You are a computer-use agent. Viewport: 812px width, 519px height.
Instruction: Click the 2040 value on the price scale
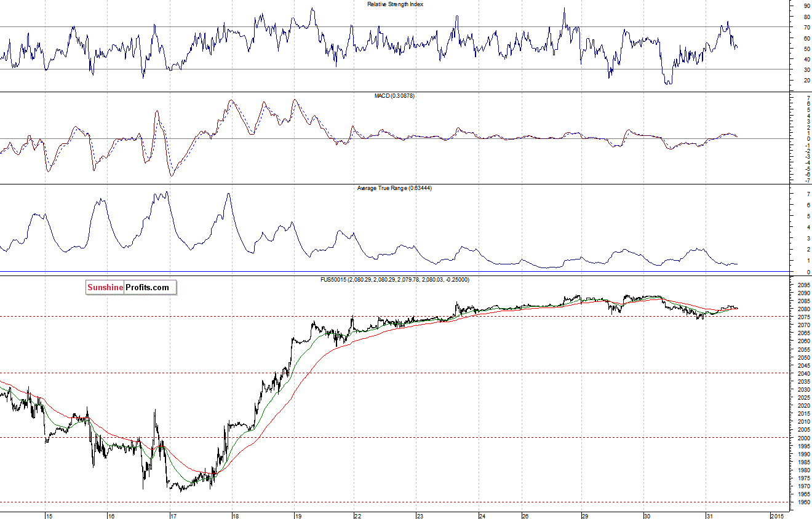tap(803, 373)
